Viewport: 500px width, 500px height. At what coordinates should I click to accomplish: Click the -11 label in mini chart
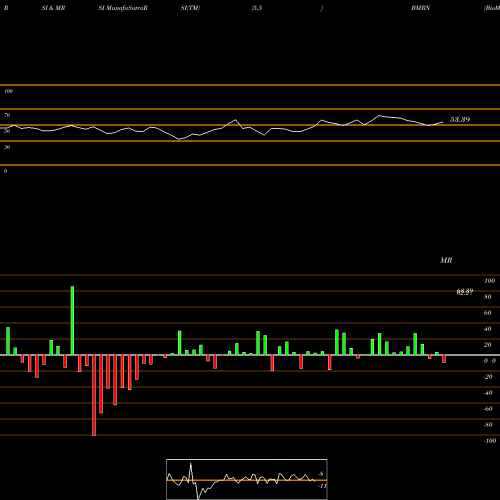coord(322,486)
